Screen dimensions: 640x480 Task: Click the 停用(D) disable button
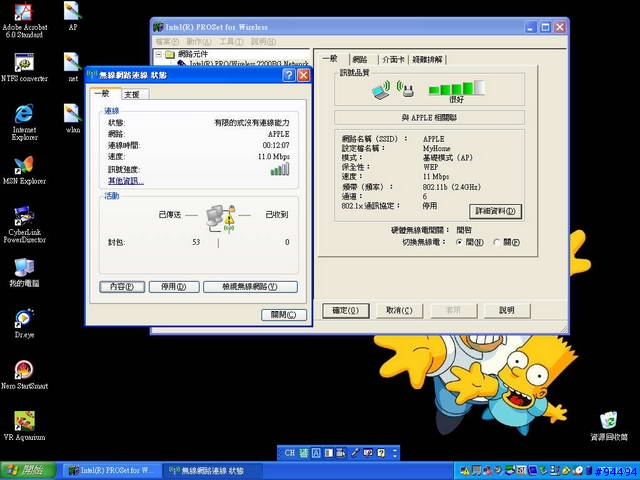pyautogui.click(x=174, y=287)
